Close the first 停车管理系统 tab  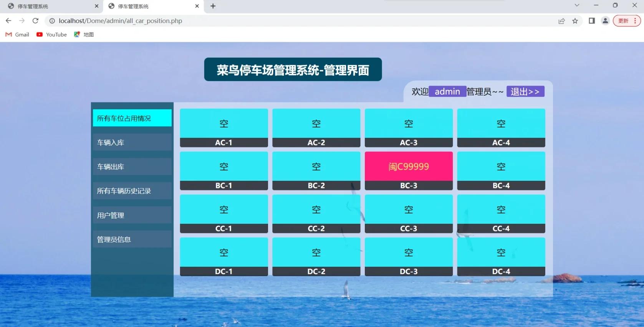[x=96, y=6]
